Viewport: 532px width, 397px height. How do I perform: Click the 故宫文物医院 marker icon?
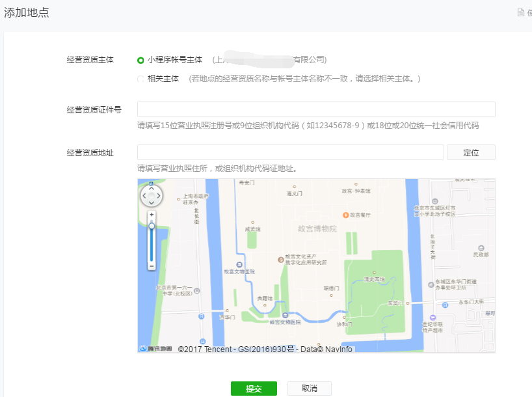(285, 315)
